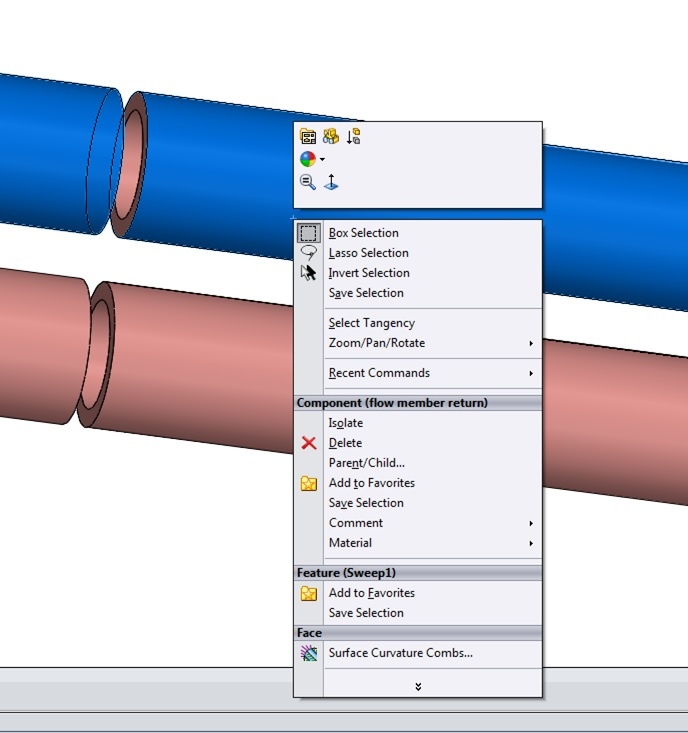Click Feature (Sweep1) section header
688x733 pixels.
click(x=418, y=573)
